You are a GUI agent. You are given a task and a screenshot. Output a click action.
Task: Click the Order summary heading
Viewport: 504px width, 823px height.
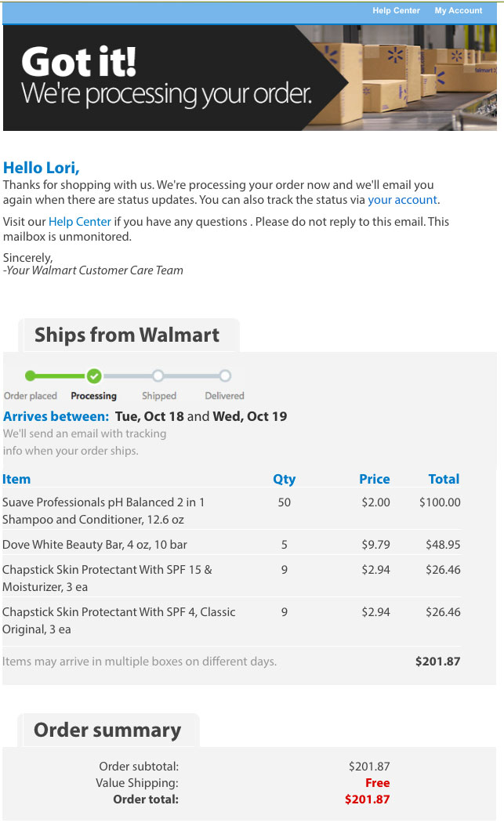(x=107, y=731)
